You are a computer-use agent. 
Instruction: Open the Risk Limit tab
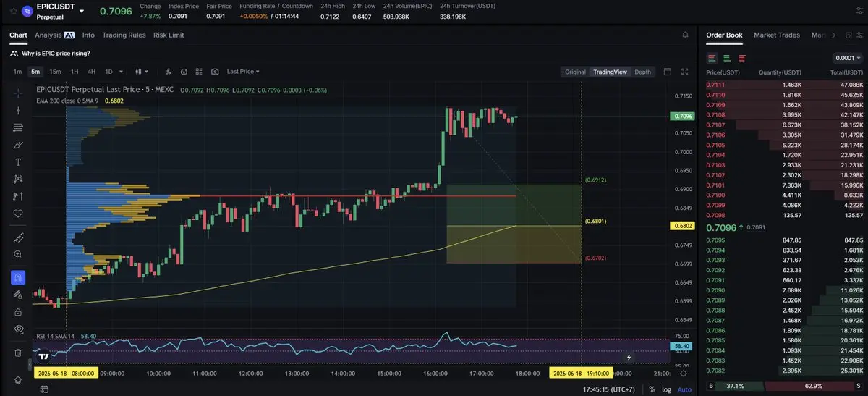[169, 35]
